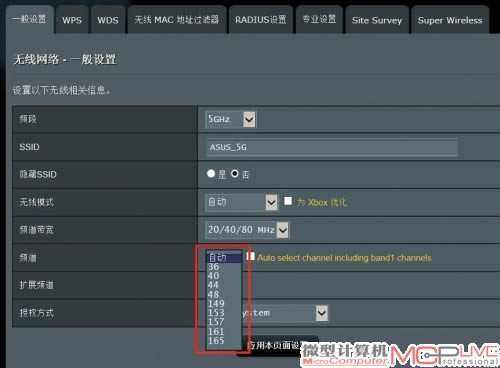Choose channel 149 from the list
Image resolution: width=500 pixels, height=368 pixels.
(224, 304)
